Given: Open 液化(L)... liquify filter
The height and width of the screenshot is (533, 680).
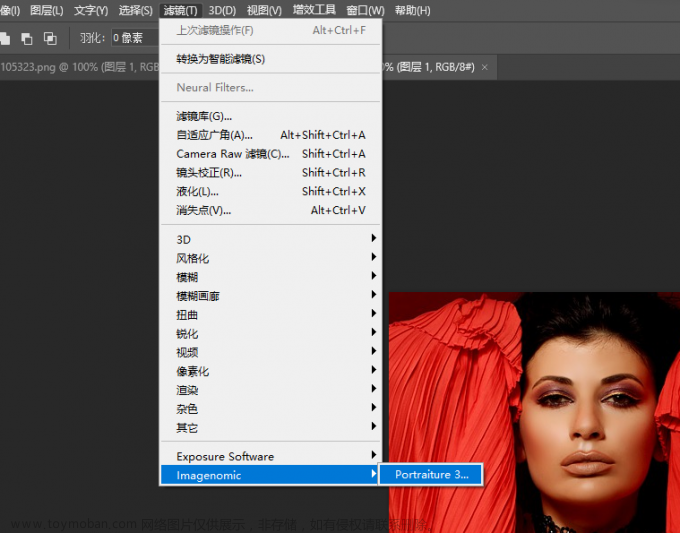Looking at the screenshot, I should [271, 191].
